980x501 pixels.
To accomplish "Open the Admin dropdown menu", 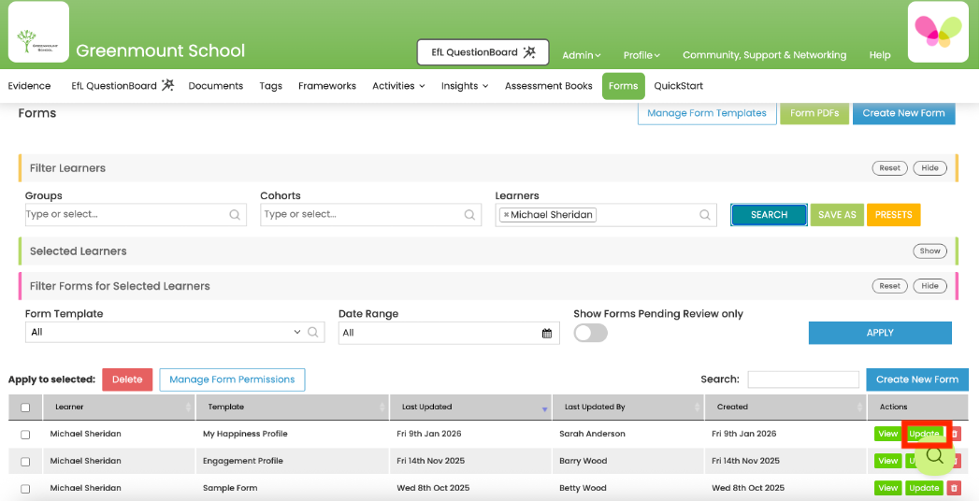I will tap(582, 55).
